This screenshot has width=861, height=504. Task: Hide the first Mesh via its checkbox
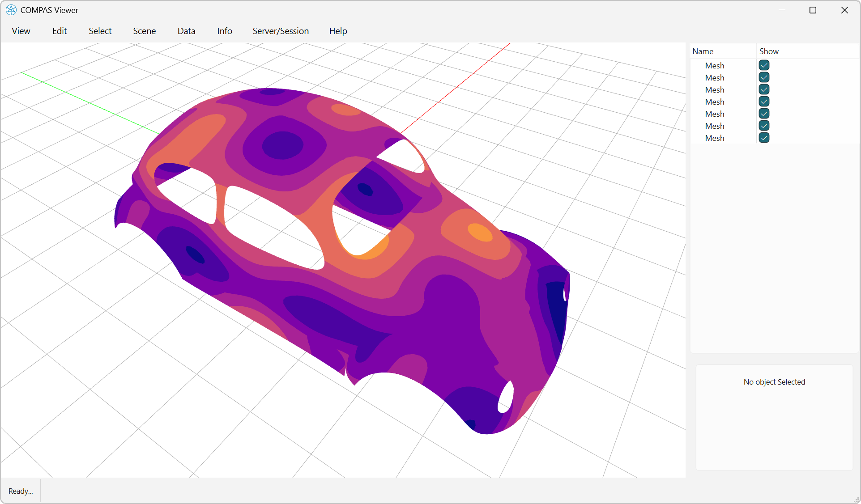[x=764, y=65]
